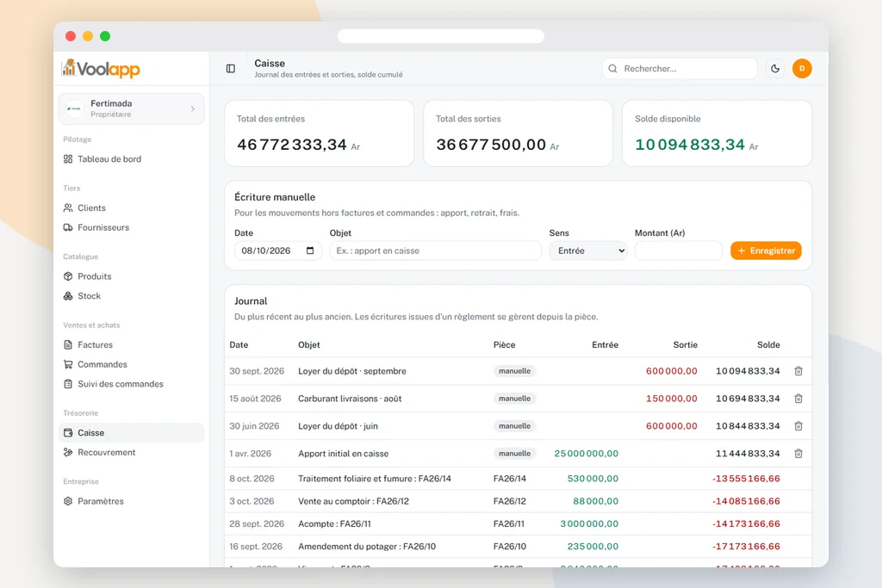Delete the Apport initial en caisse entry
882x588 pixels.
(798, 454)
